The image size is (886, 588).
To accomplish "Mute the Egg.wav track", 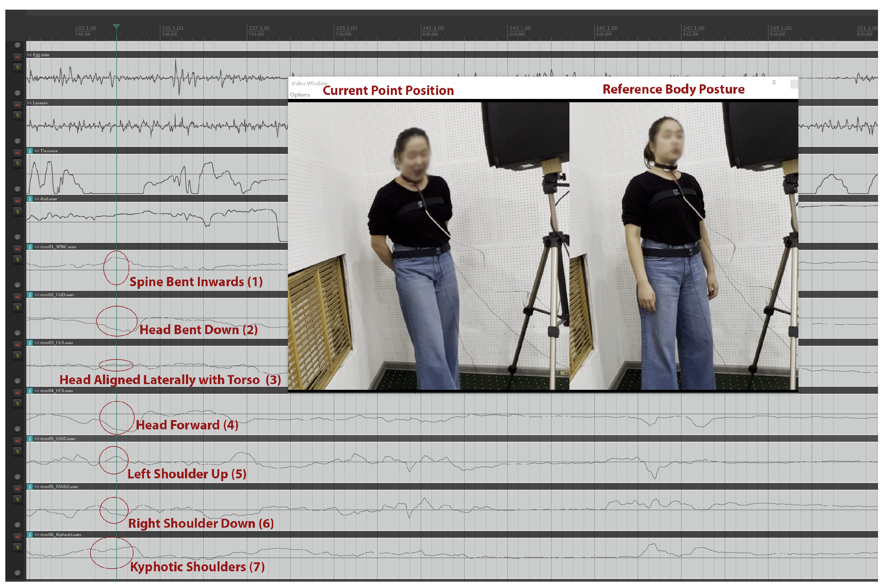I will [17, 57].
